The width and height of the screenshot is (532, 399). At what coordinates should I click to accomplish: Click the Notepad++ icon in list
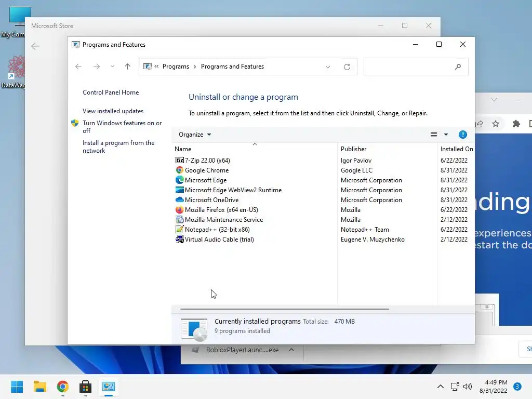[179, 229]
